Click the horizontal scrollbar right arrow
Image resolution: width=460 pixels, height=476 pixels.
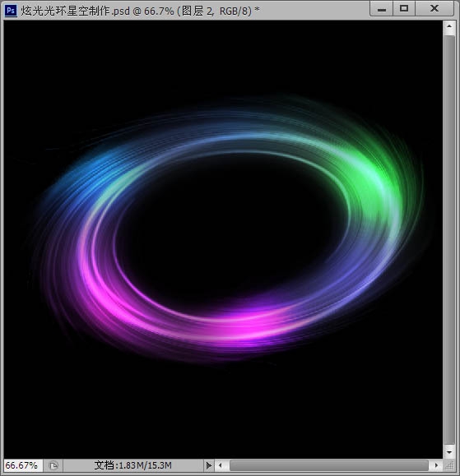tap(436, 465)
